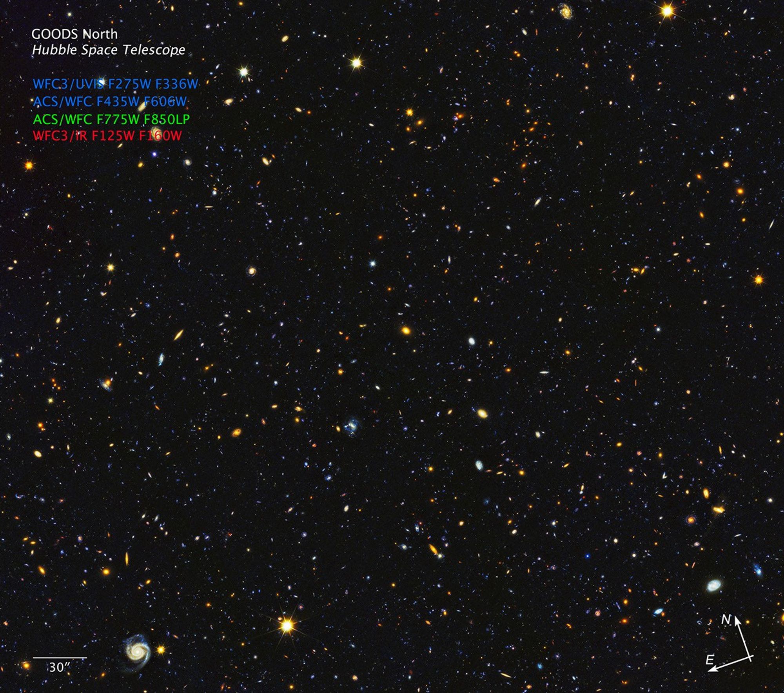
Task: Select the blue-white oval galaxy at lower right
Action: [x=714, y=586]
